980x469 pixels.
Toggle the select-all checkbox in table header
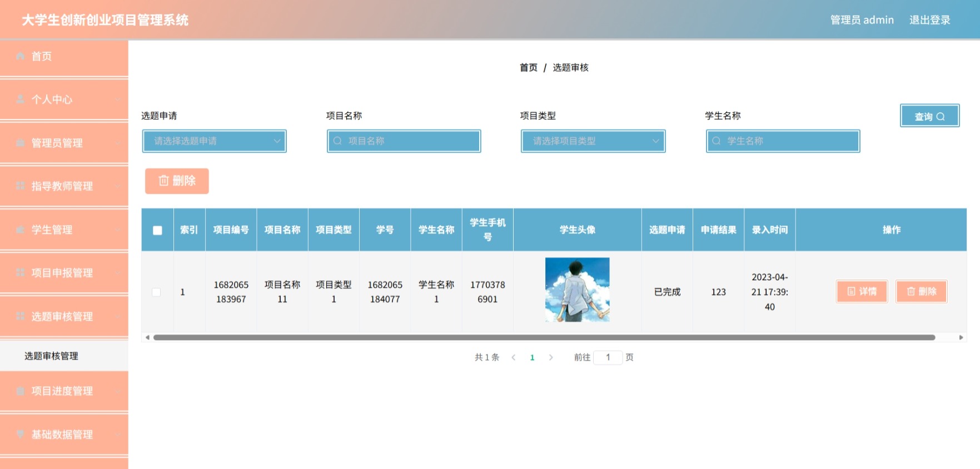(157, 230)
